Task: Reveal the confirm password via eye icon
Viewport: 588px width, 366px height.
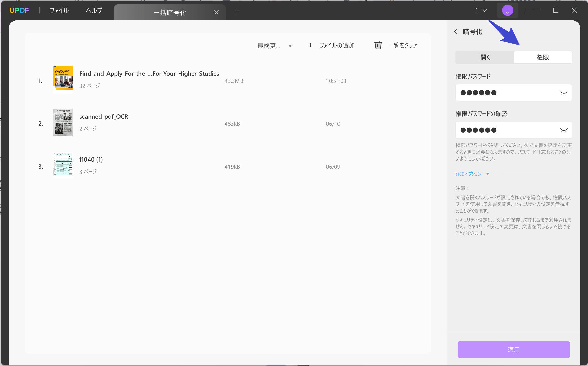Action: [x=564, y=130]
